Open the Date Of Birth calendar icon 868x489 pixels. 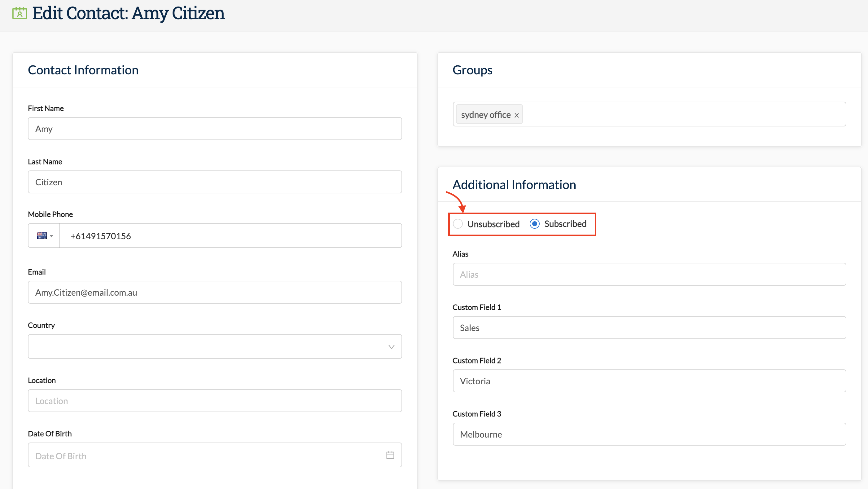point(390,455)
